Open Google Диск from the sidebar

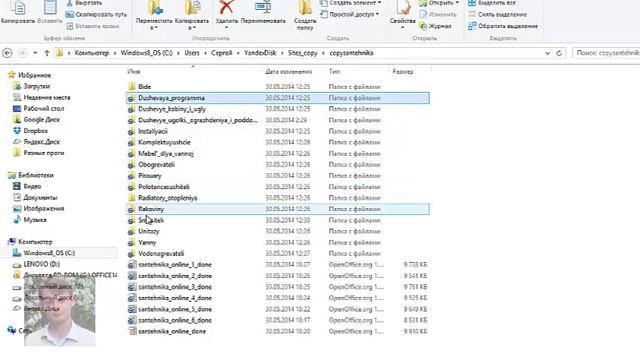point(36,120)
